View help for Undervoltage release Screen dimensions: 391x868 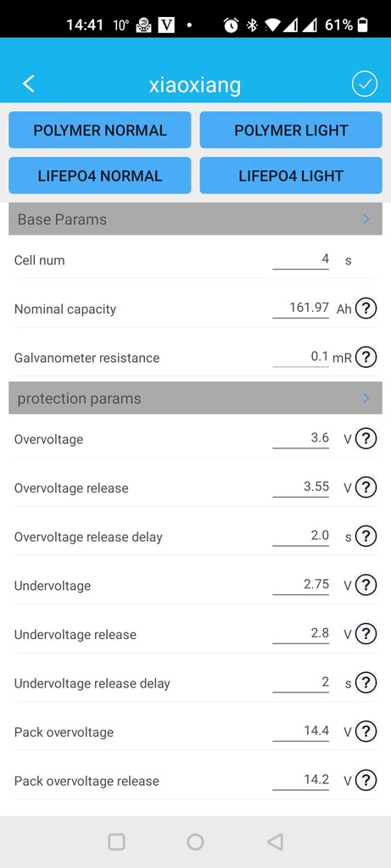click(x=366, y=634)
